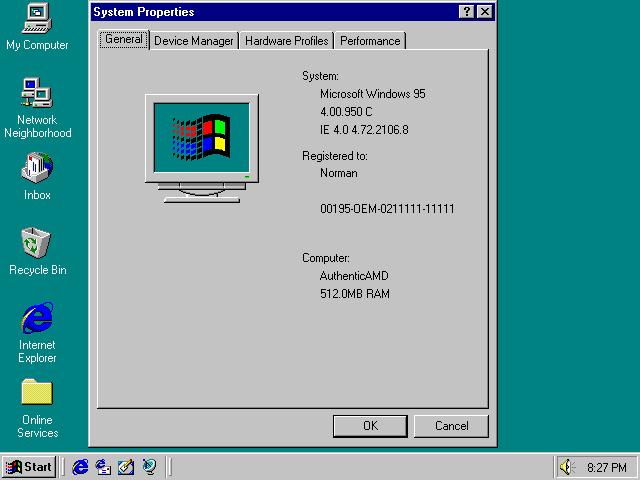640x480 pixels.
Task: Select the General tab
Action: click(124, 40)
